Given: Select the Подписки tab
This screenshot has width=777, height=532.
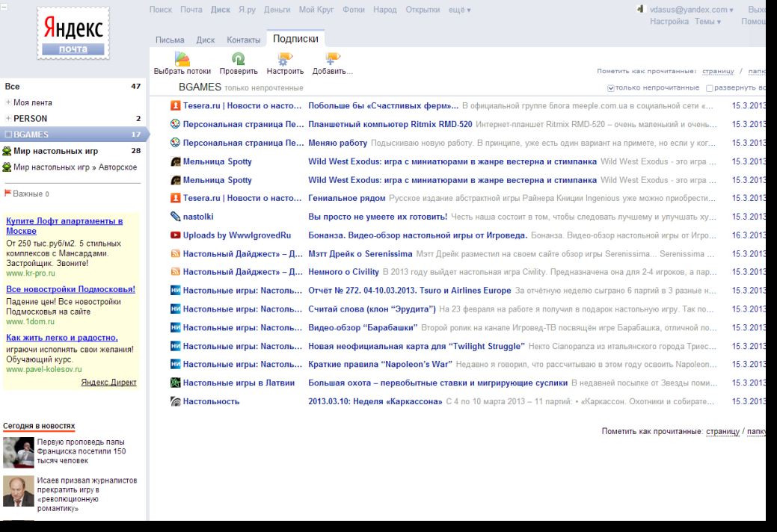Looking at the screenshot, I should pyautogui.click(x=296, y=39).
